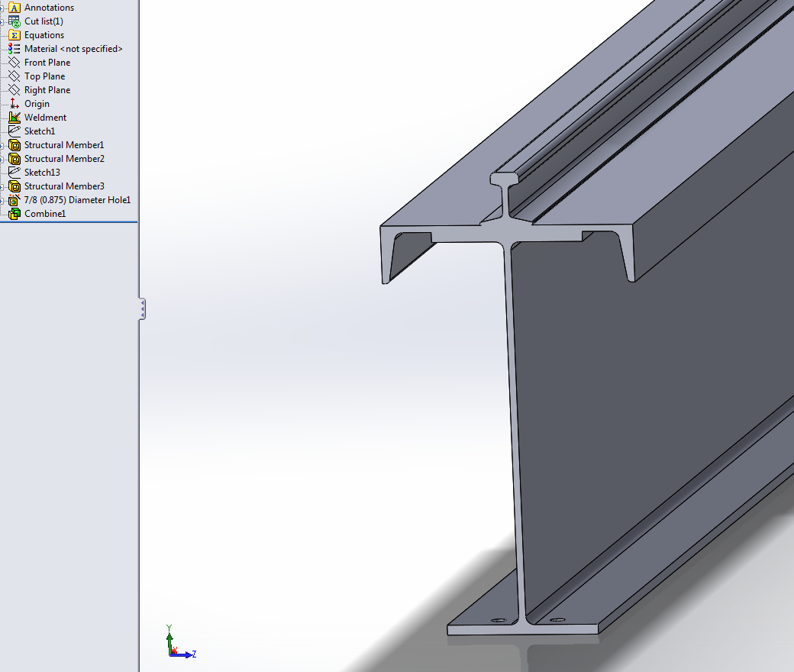Select the Sketch1 label
Image resolution: width=794 pixels, height=672 pixels.
pos(40,131)
